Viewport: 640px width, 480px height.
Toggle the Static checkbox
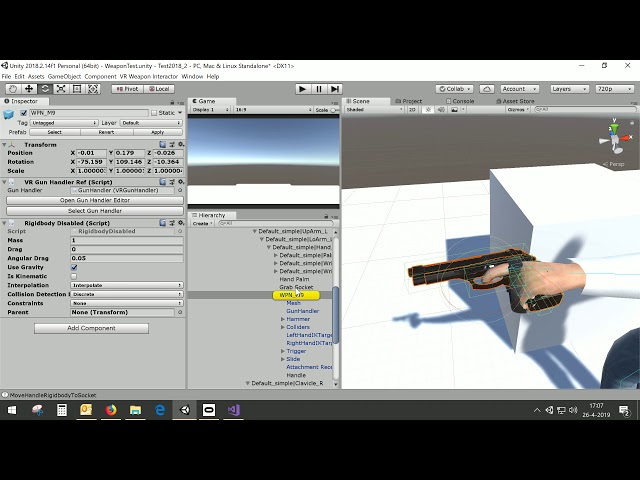(154, 113)
